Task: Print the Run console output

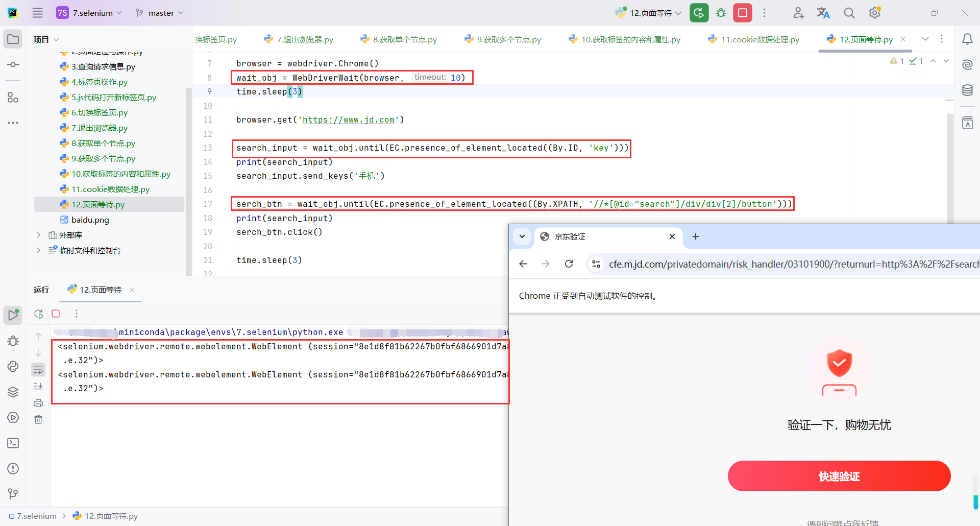Action: (38, 403)
